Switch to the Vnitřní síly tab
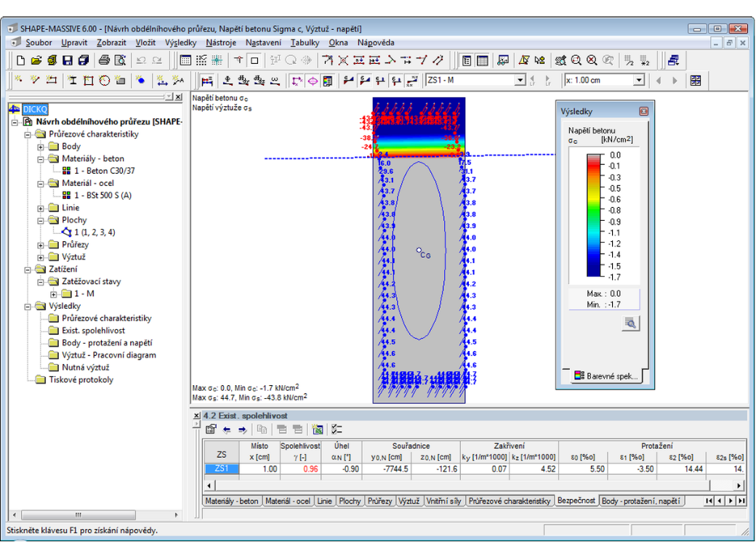 [443, 501]
